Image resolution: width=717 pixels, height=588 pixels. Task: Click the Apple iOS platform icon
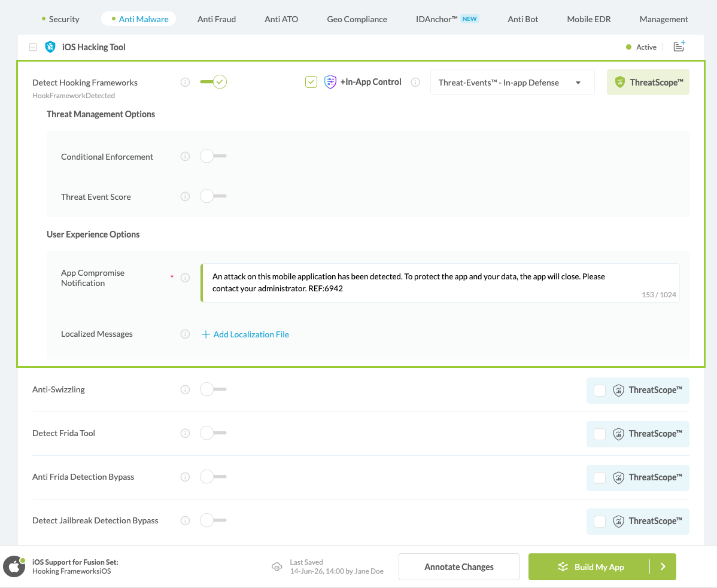[x=14, y=567]
